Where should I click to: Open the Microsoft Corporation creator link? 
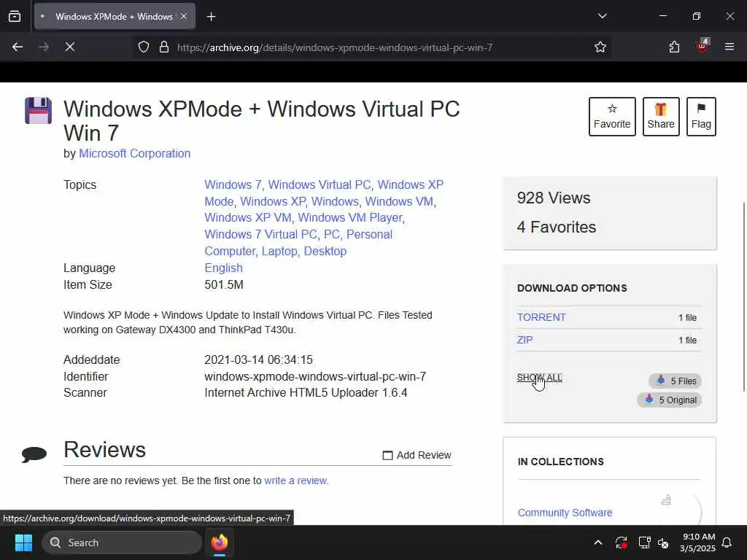134,153
